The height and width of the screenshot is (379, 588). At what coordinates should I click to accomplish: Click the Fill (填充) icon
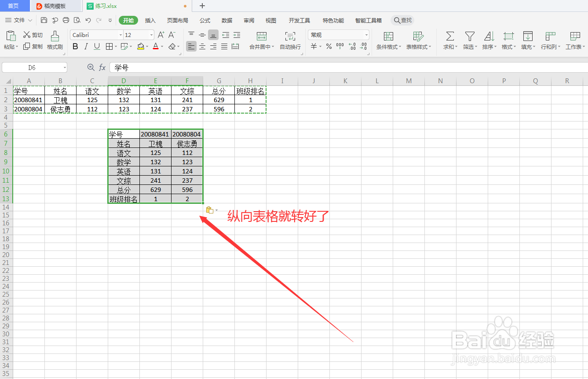pyautogui.click(x=528, y=36)
